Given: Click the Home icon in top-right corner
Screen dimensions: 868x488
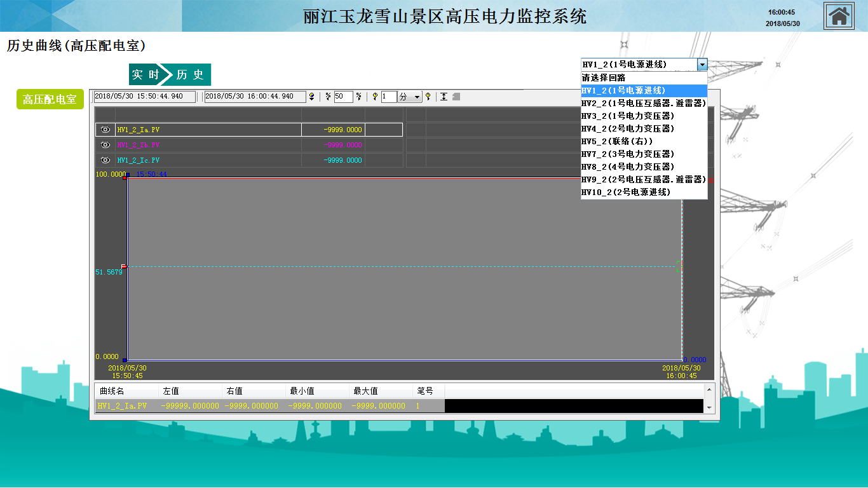Looking at the screenshot, I should point(839,16).
